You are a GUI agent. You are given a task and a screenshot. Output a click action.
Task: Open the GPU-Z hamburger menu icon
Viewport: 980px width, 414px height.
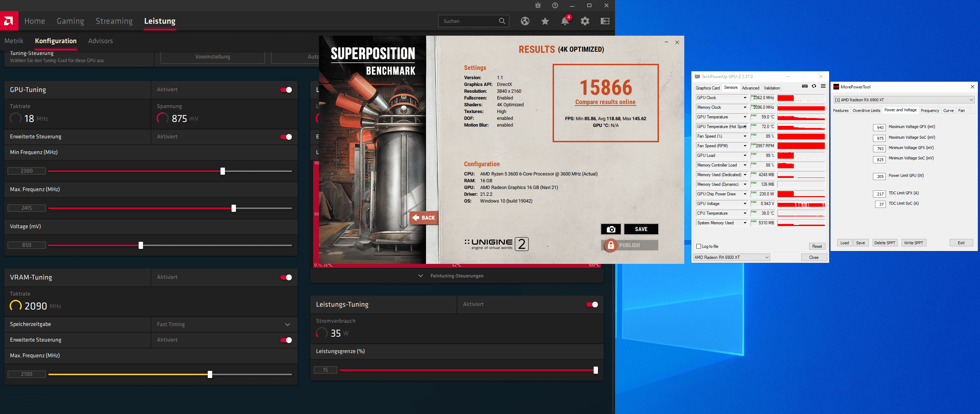823,86
